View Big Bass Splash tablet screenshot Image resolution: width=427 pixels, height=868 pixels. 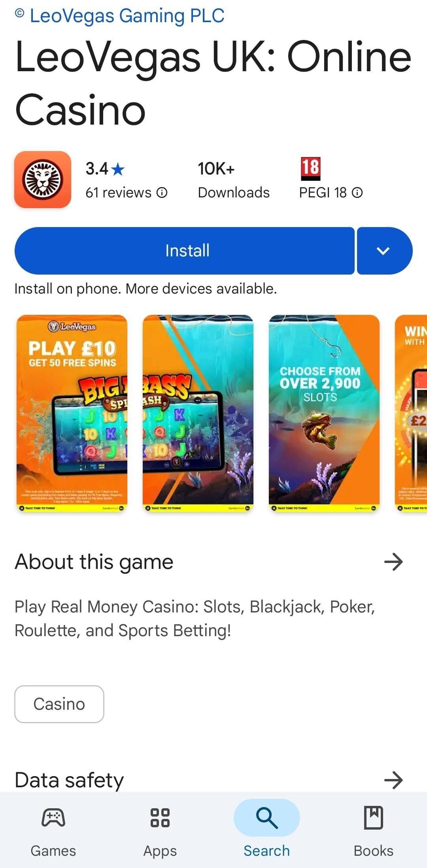point(198,413)
